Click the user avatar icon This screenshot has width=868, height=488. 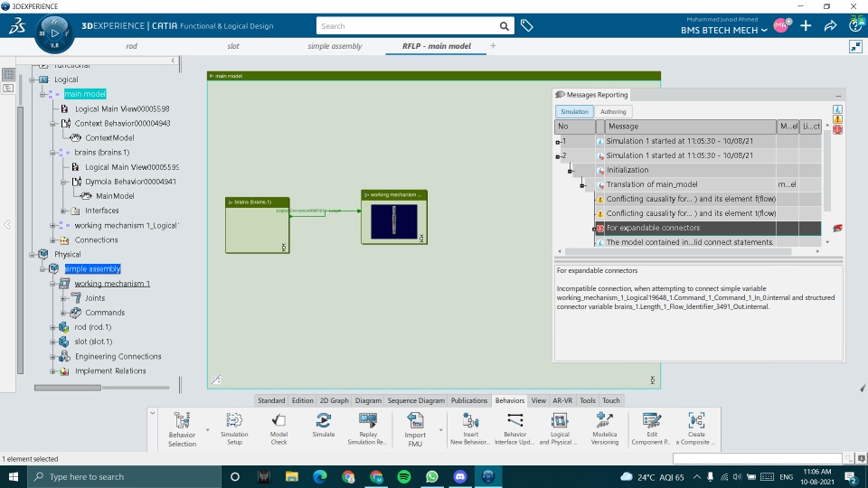[781, 25]
